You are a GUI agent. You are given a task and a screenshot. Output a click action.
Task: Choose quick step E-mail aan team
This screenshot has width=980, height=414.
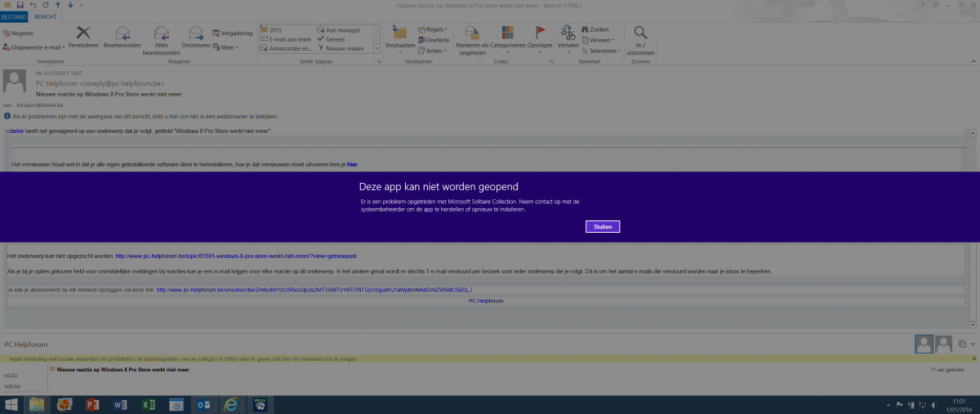point(286,39)
